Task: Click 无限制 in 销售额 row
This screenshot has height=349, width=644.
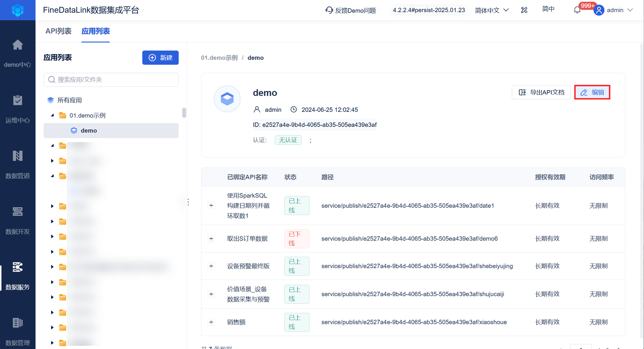Action: 599,322
